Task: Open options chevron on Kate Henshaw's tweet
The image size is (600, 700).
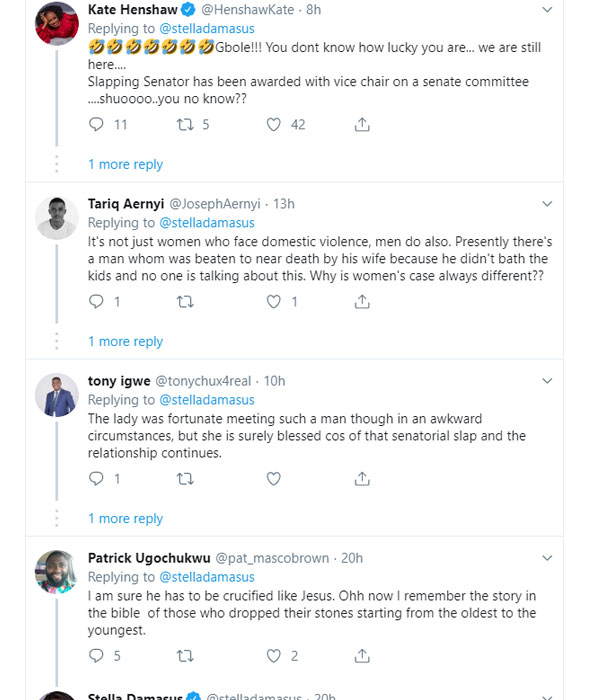Action: coord(547,9)
